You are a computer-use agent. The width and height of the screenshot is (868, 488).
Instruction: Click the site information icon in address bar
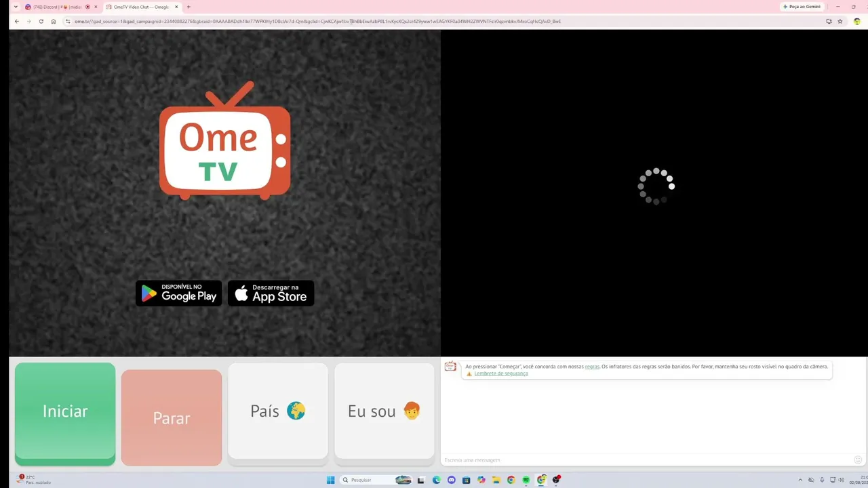68,21
